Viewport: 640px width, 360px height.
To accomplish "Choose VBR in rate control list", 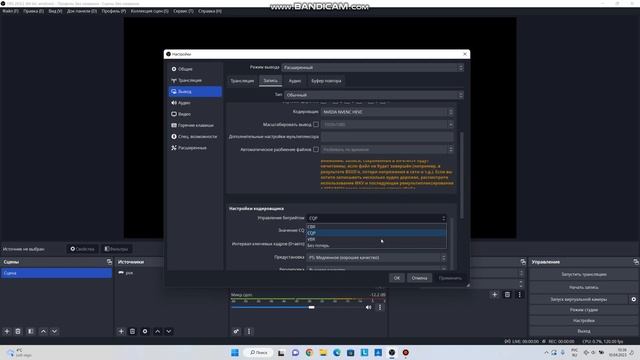I will pos(376,239).
